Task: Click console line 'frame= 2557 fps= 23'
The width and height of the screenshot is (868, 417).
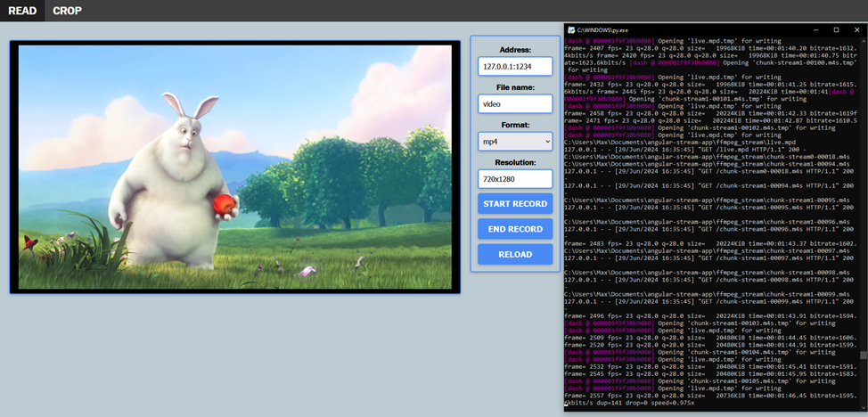Action: pos(711,395)
